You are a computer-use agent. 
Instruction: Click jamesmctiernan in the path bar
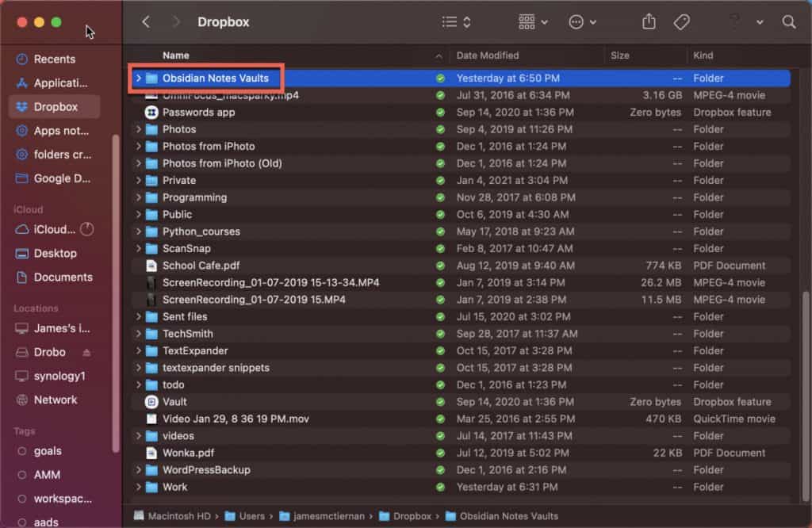click(x=322, y=516)
